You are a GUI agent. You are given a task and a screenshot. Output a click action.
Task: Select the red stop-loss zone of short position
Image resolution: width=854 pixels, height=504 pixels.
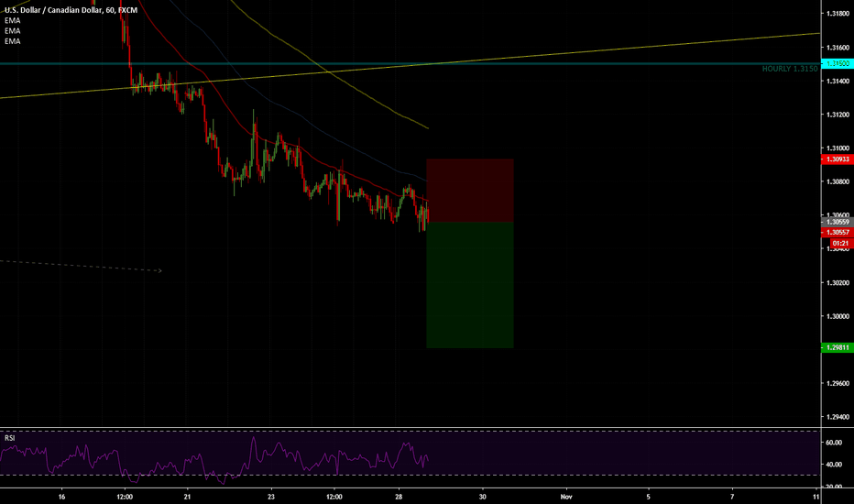470,191
